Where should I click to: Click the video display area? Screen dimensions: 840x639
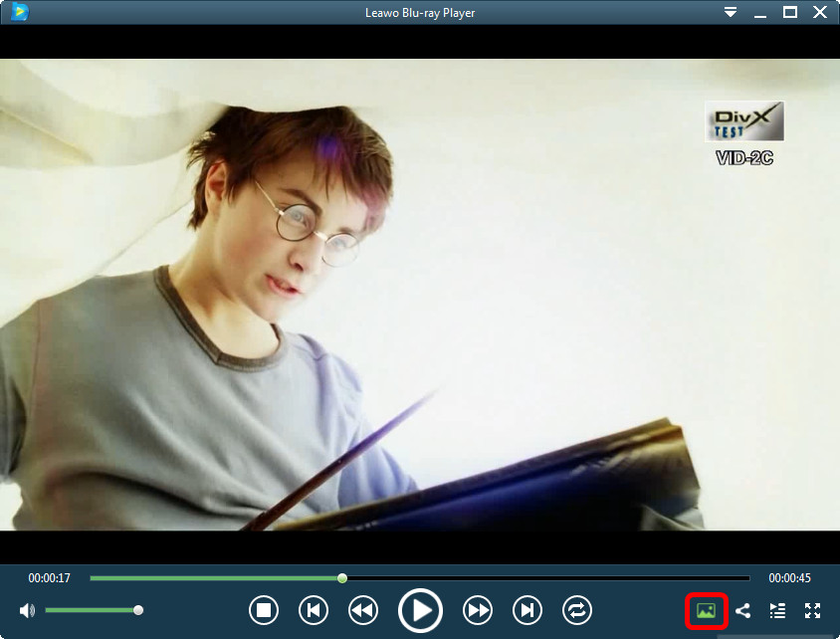[420, 294]
